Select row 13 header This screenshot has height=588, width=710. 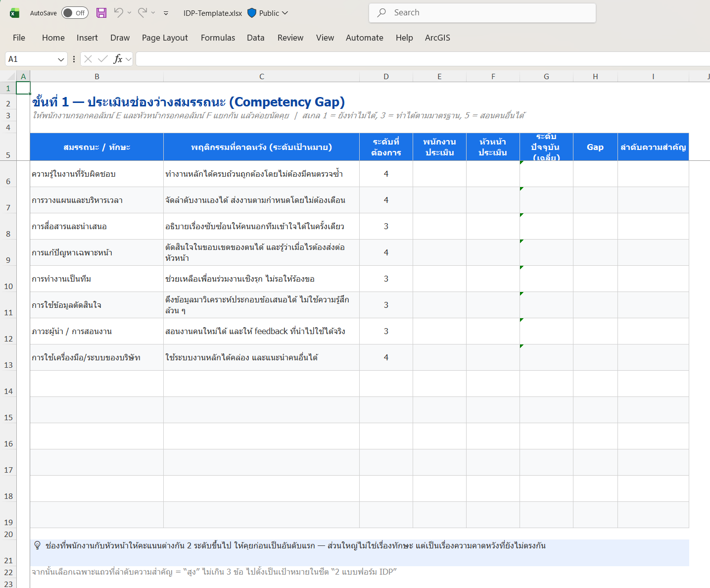8,357
